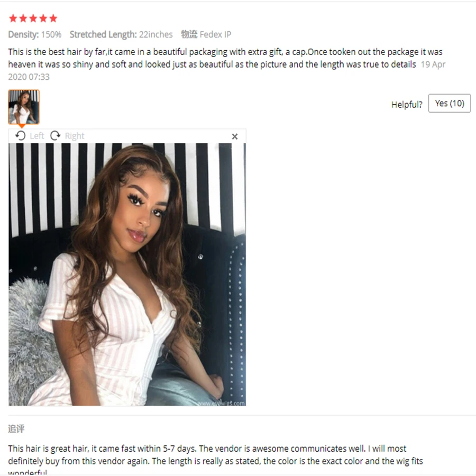
Task: Click the rotate left arrow icon
Action: tap(20, 136)
